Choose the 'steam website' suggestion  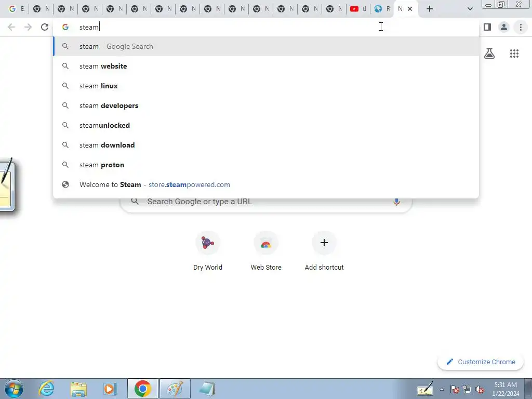(x=266, y=66)
